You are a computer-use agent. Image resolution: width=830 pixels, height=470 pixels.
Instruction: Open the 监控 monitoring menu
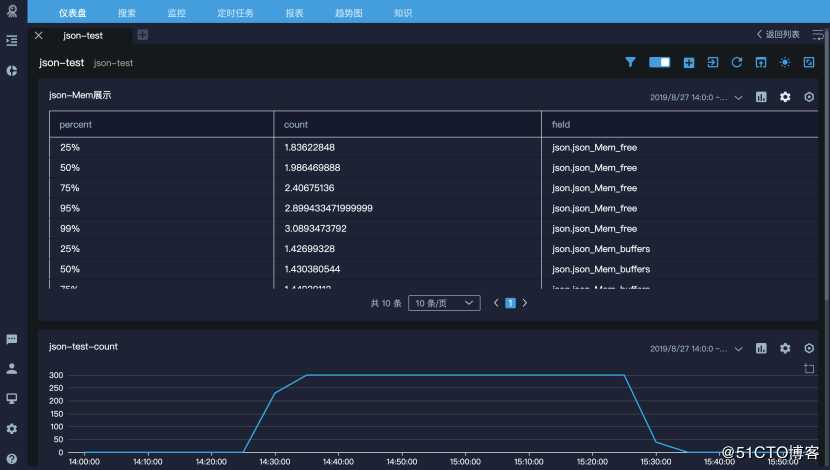coord(176,13)
